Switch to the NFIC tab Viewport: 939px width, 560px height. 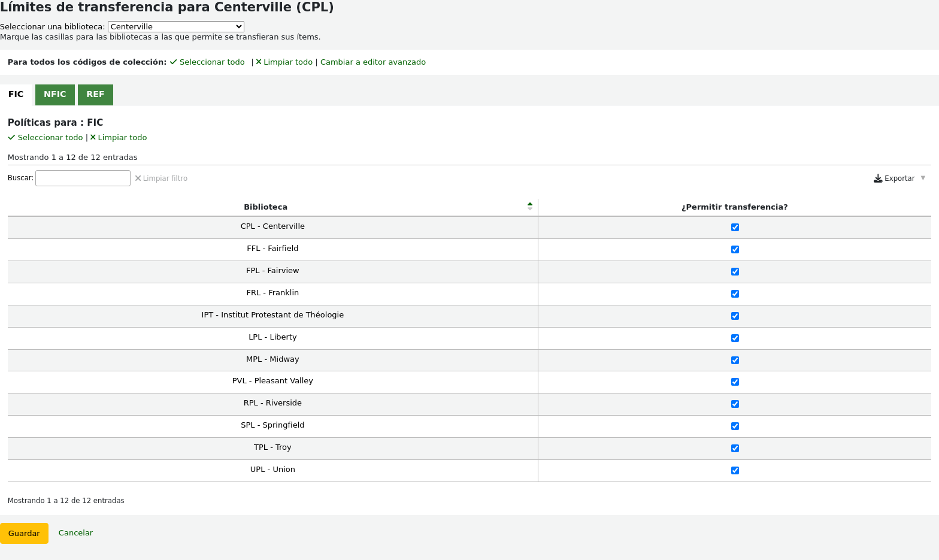coord(55,95)
